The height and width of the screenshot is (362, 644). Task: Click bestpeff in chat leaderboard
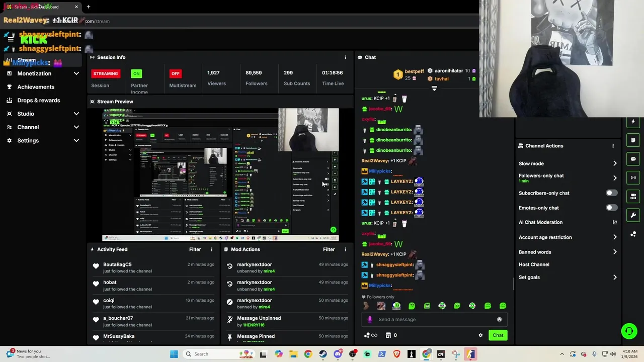point(415,71)
